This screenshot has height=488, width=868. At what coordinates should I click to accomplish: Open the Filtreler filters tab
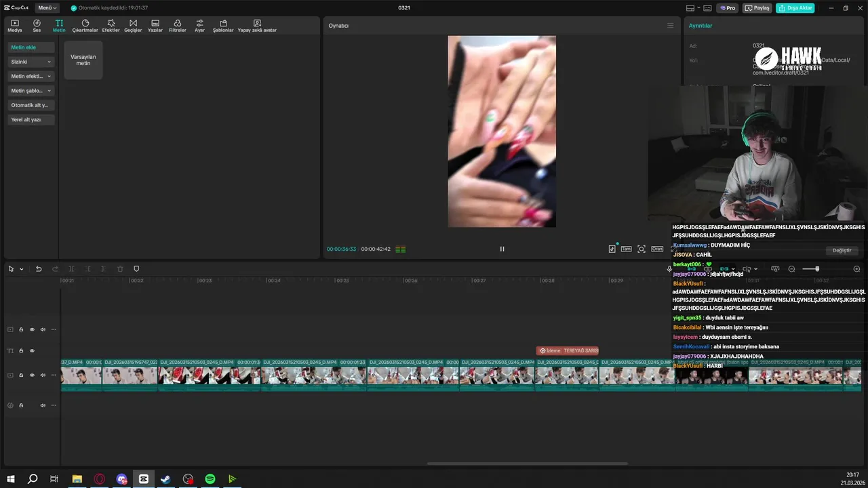pos(177,26)
